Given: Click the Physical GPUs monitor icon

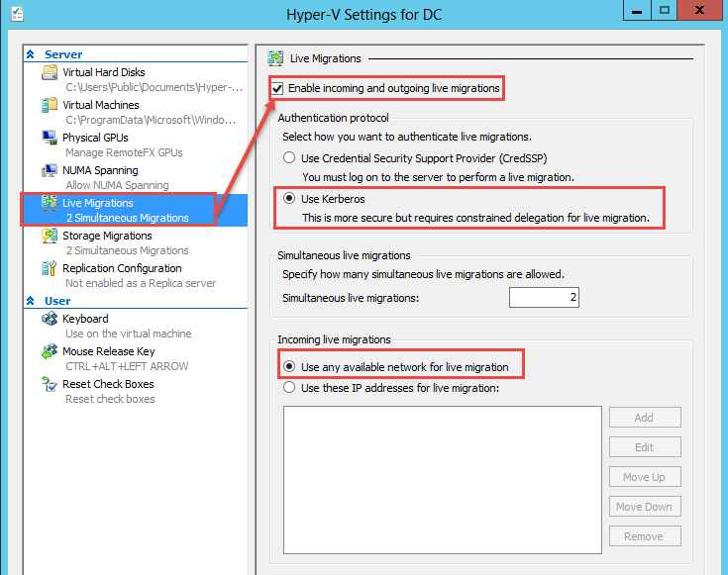Looking at the screenshot, I should click(x=50, y=138).
